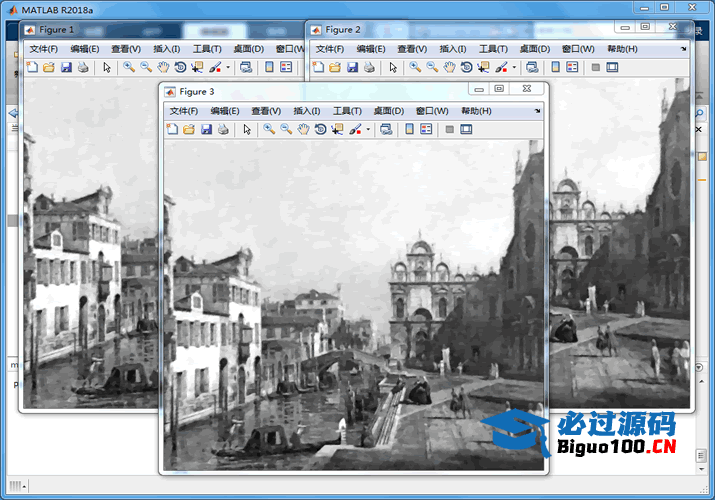Click New Figure icon in Figure 3 toolbar
Image resolution: width=715 pixels, height=500 pixels.
[172, 129]
